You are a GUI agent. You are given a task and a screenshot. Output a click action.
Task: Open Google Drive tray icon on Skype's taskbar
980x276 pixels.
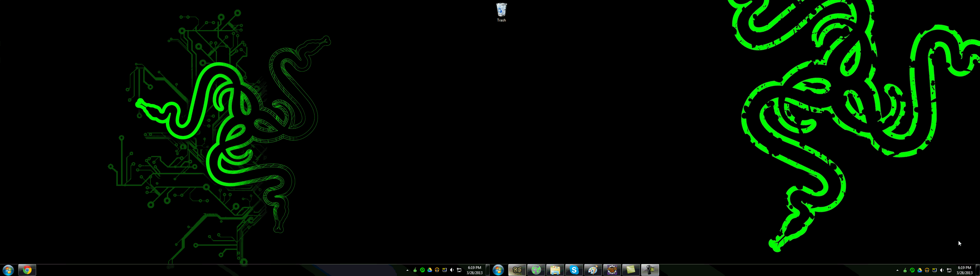pos(919,270)
